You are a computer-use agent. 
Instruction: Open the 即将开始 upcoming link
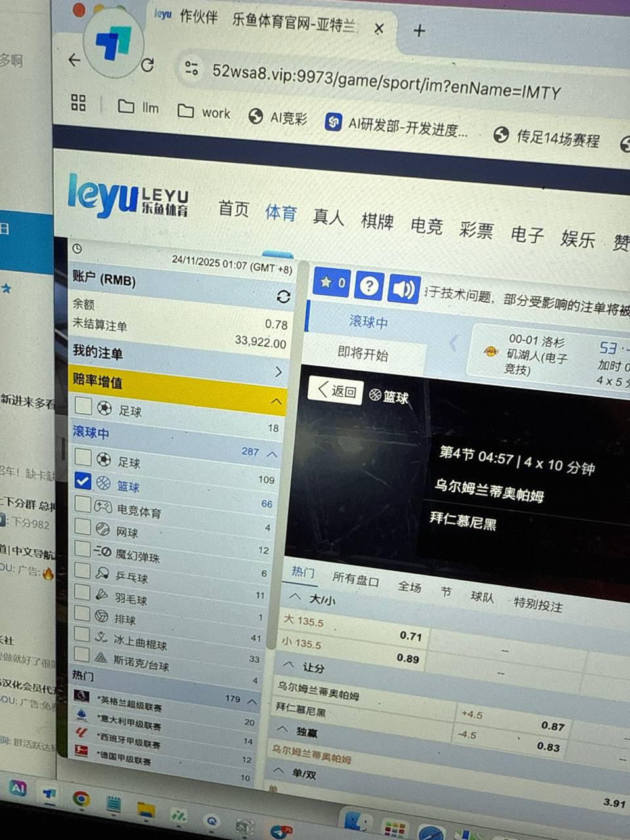pyautogui.click(x=363, y=354)
